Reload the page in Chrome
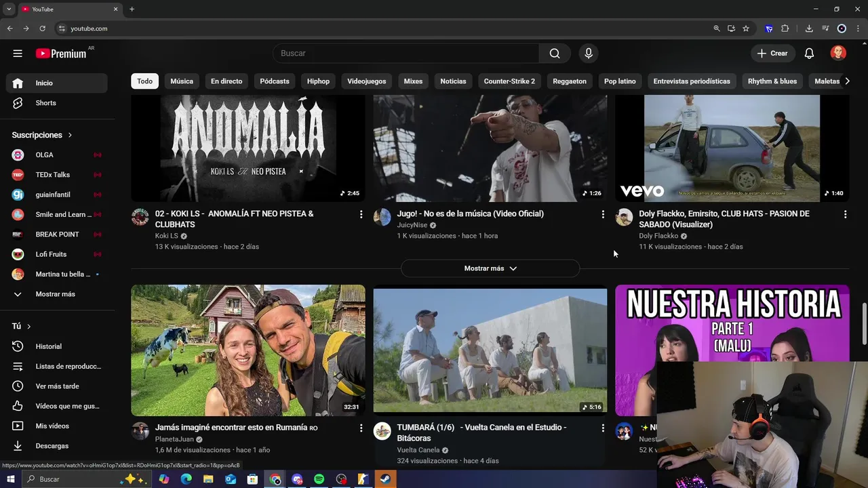The width and height of the screenshot is (868, 488). (x=42, y=28)
